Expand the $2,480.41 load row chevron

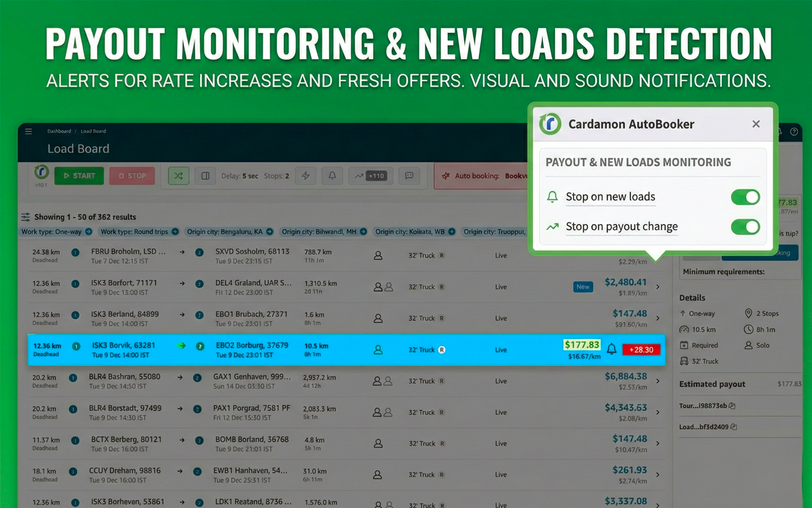pyautogui.click(x=658, y=287)
